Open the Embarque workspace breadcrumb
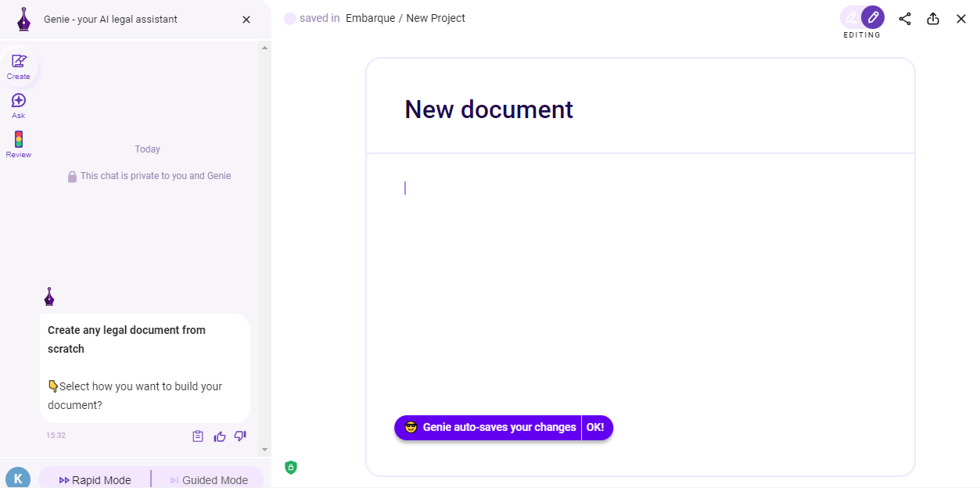 [370, 18]
